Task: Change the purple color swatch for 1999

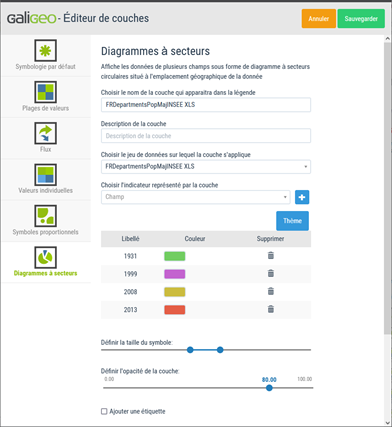Action: click(175, 274)
